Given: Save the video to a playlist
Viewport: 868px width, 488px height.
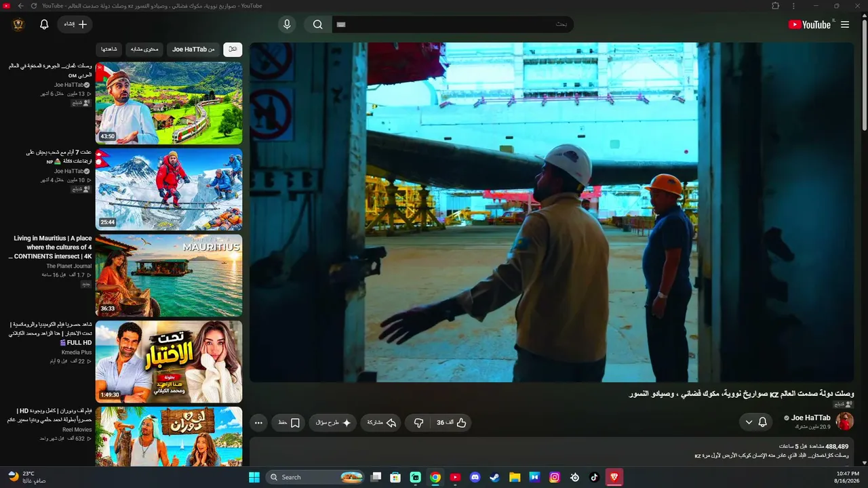Looking at the screenshot, I should pyautogui.click(x=290, y=423).
